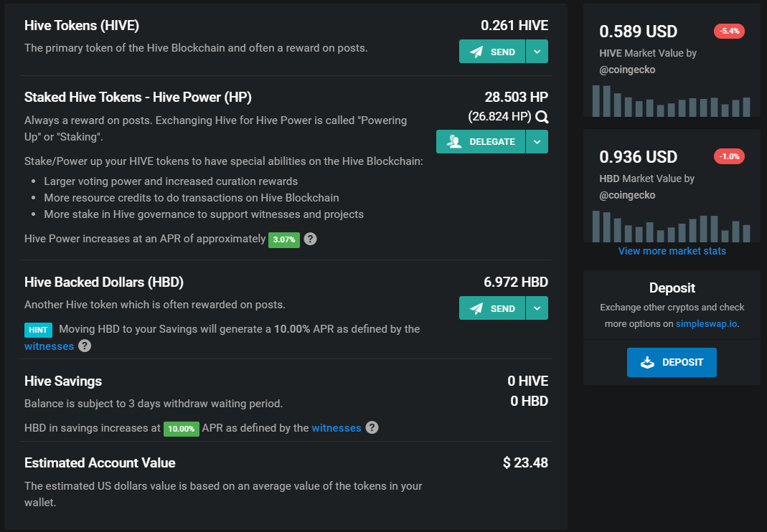Expand the dropdown arrow next to HBD Send

(537, 308)
